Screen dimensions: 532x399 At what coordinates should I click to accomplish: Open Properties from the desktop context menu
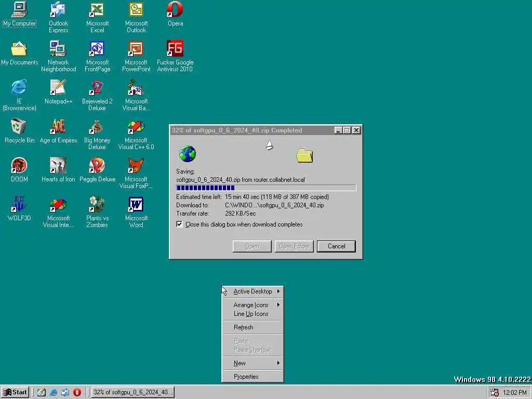[x=253, y=377]
